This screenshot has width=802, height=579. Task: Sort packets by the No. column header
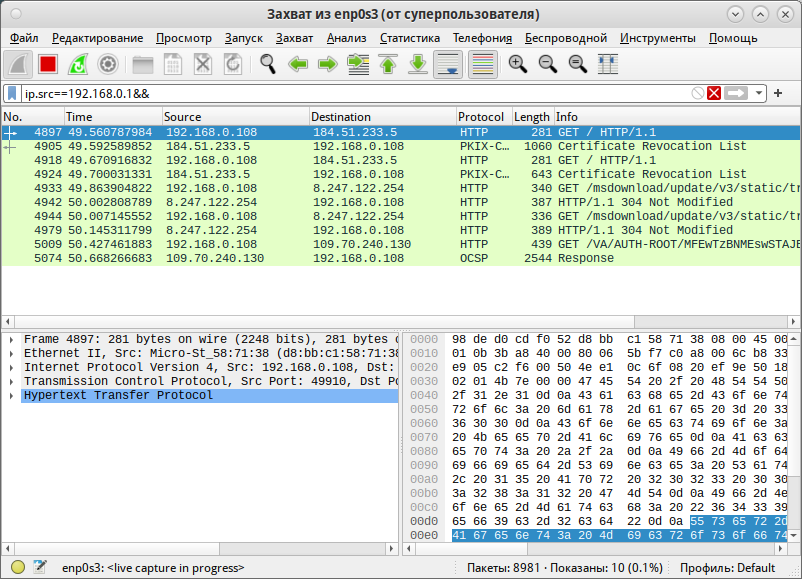point(33,117)
